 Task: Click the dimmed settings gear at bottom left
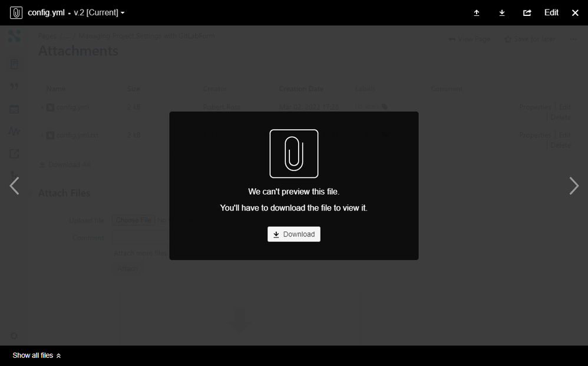pyautogui.click(x=14, y=336)
